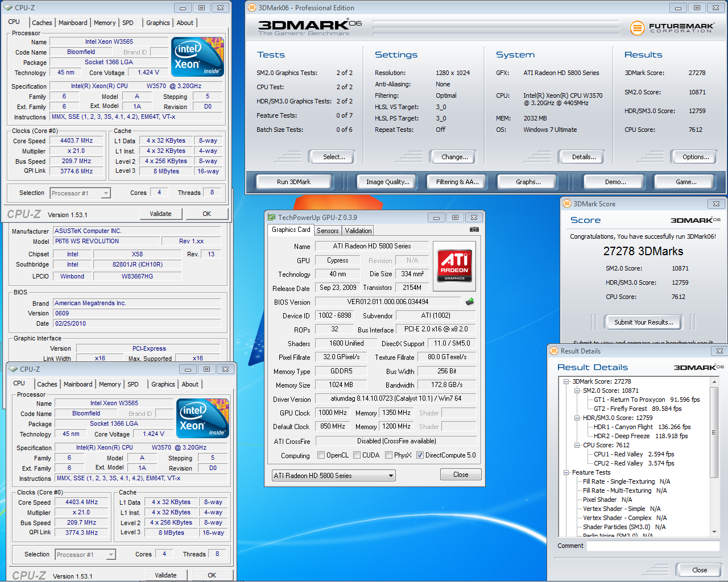Click Result Details vertical scrollbar down arrow
This screenshot has height=582, width=728.
click(x=715, y=532)
